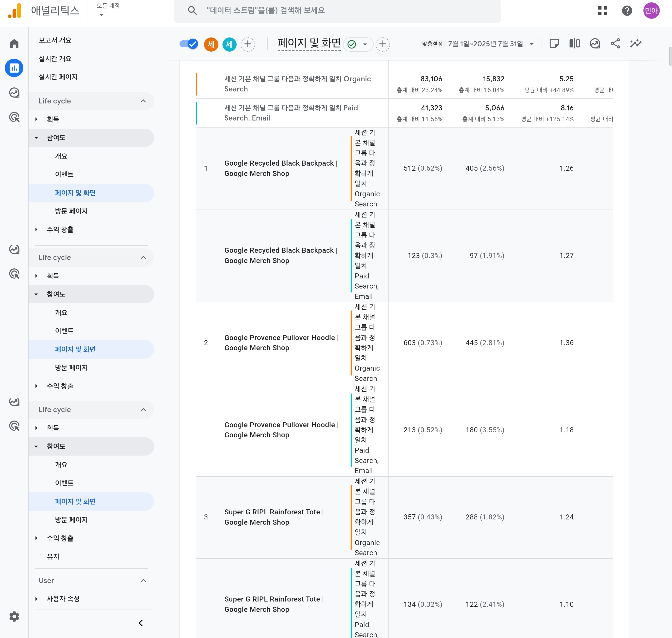Click the cell 288 (1.82%)
This screenshot has width=672, height=638.
(485, 517)
